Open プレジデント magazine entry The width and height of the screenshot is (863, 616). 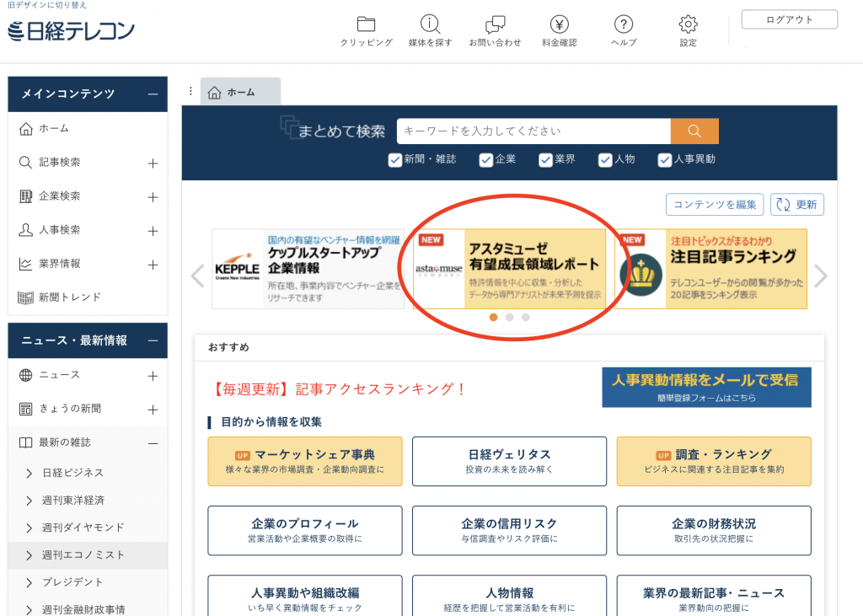coord(72,582)
